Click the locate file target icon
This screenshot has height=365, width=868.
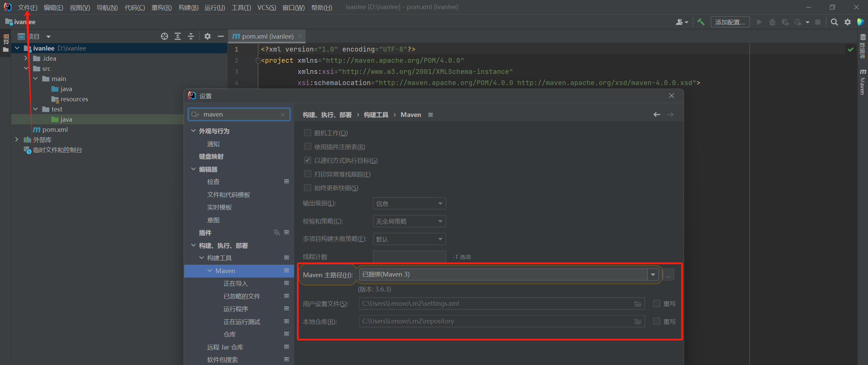tap(165, 36)
